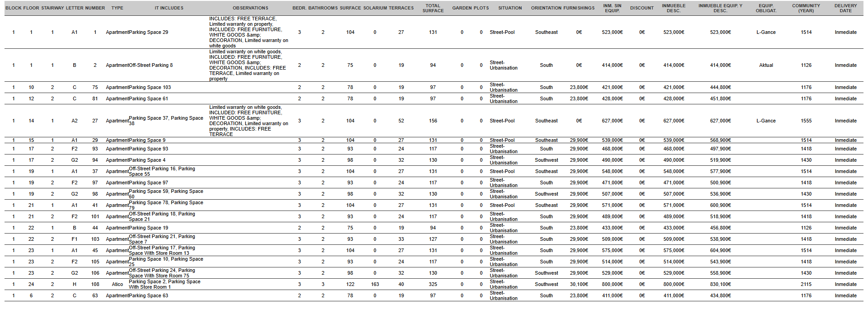Click the COMMUNITY (YEAR) column header
Image resolution: width=868 pixels, height=309 pixels.
click(x=806, y=8)
